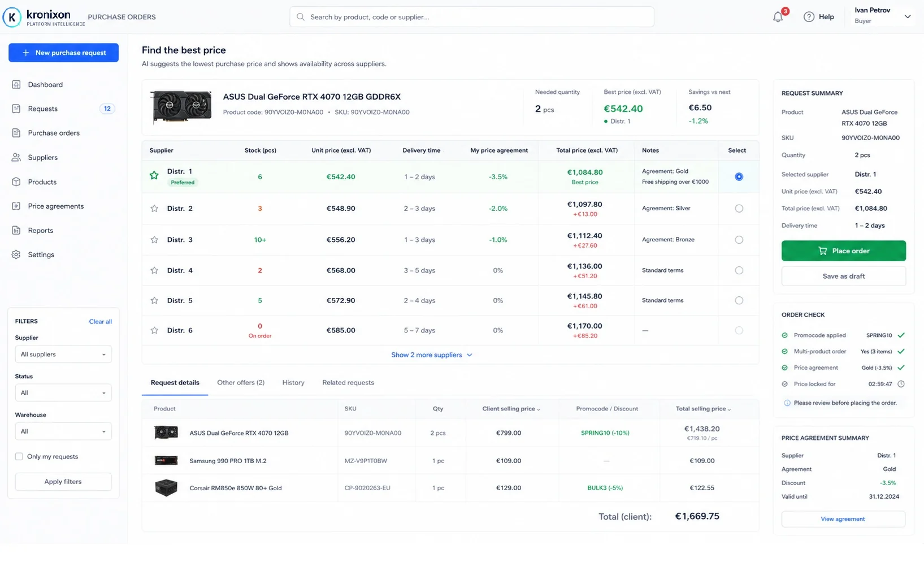Click the Price agreement check icon

tap(784, 368)
